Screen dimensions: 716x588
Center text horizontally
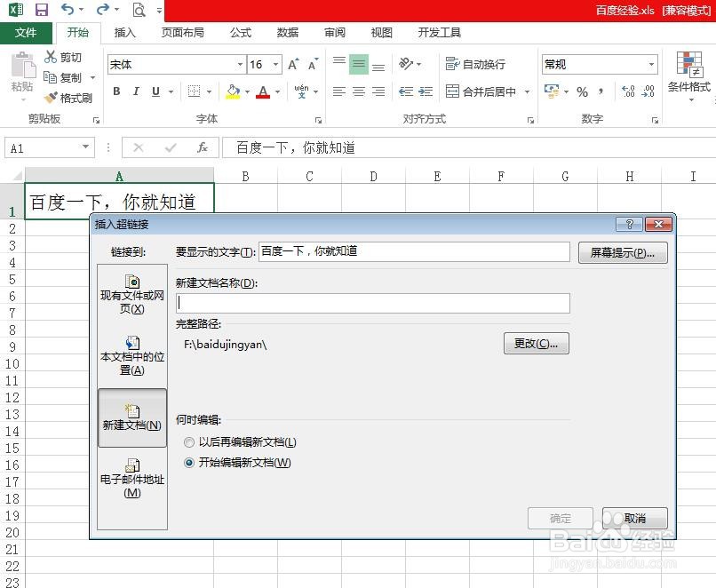point(359,91)
